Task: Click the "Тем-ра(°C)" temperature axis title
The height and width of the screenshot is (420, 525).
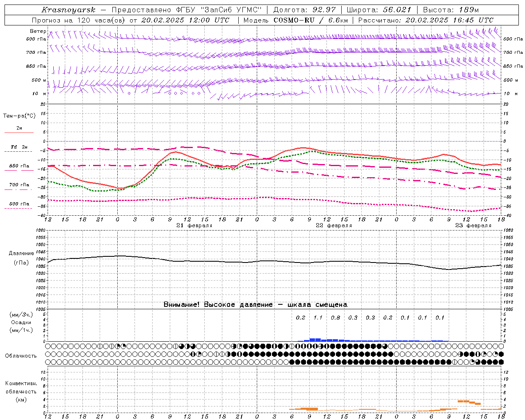Action: [x=19, y=116]
